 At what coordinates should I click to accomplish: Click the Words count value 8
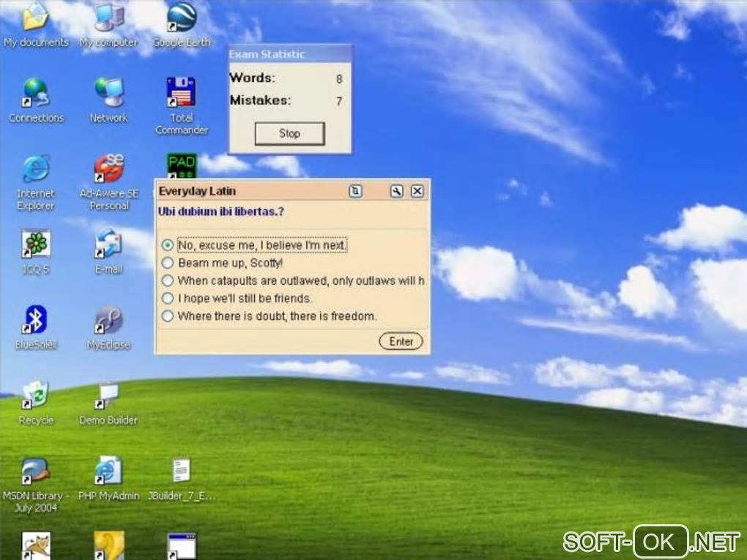(x=339, y=78)
